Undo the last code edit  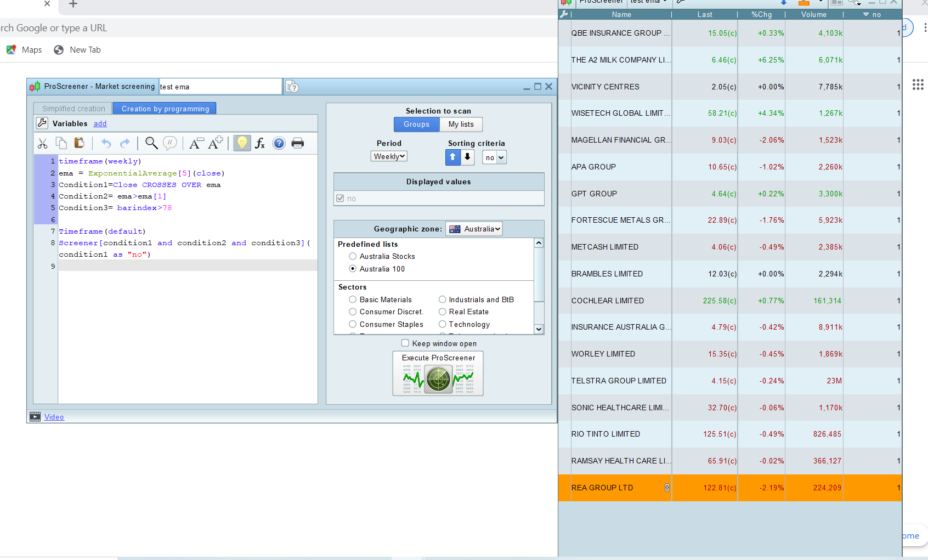[x=106, y=144]
